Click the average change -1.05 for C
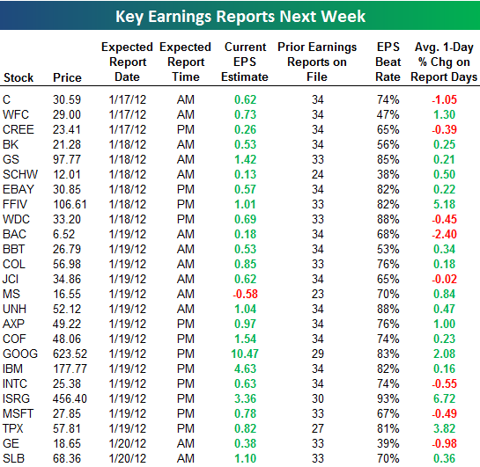The image size is (480, 467). (x=444, y=100)
